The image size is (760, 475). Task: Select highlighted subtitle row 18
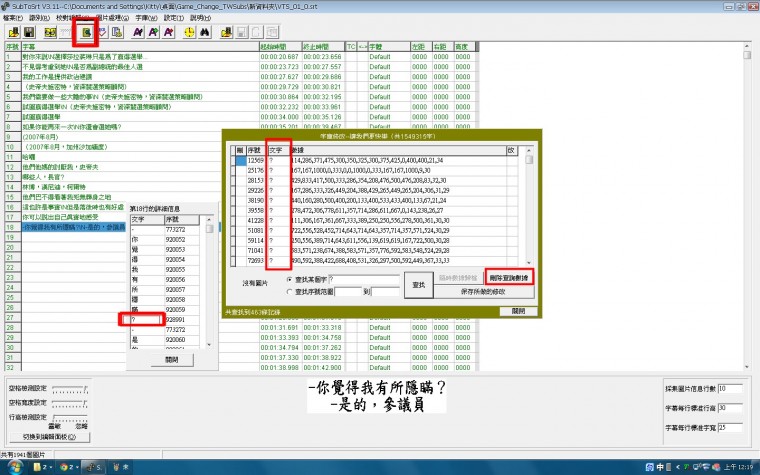coord(74,227)
